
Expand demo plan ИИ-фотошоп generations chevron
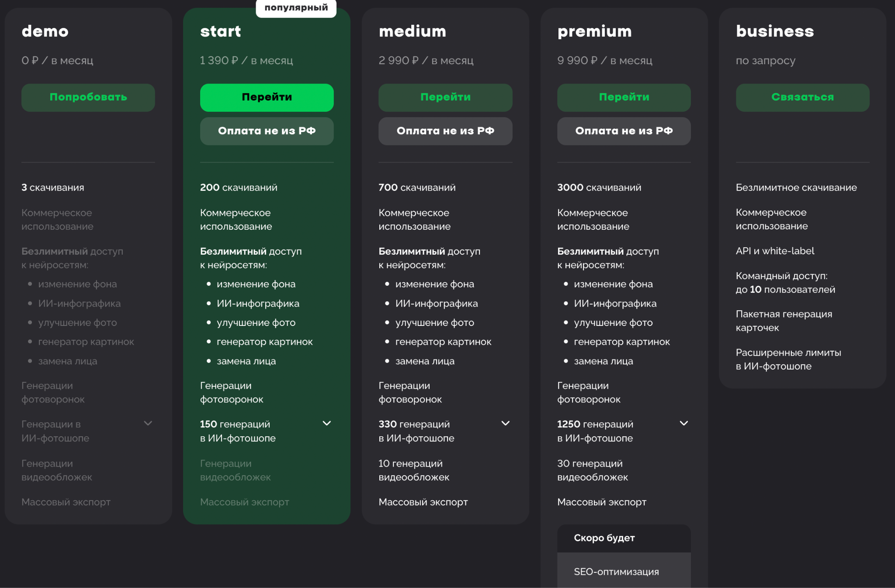pyautogui.click(x=148, y=423)
